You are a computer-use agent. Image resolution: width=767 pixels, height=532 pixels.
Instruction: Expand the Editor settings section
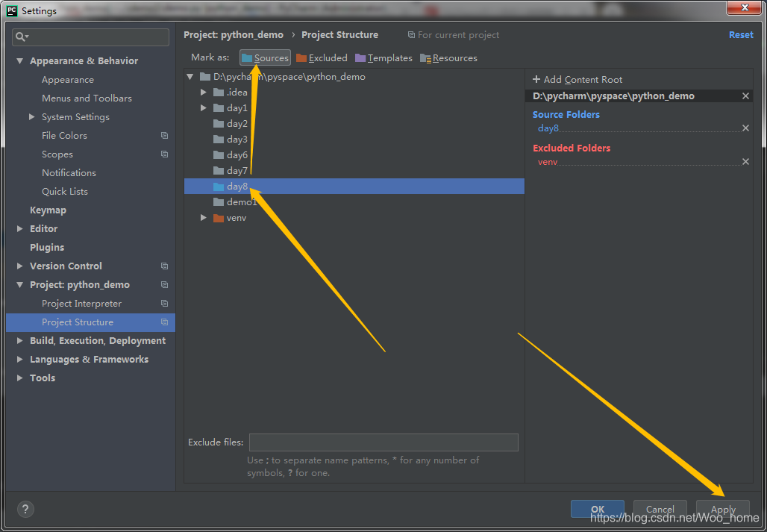click(x=19, y=228)
